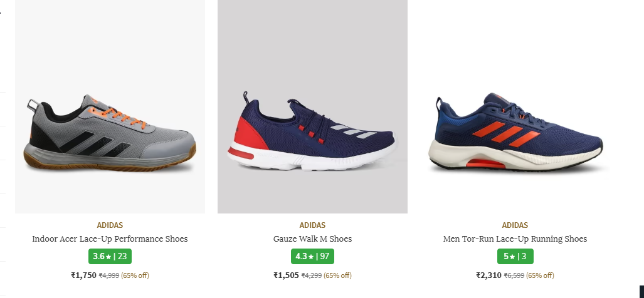Click the star icon in the 5 rating badge
This screenshot has width=644, height=298.
[x=512, y=257]
